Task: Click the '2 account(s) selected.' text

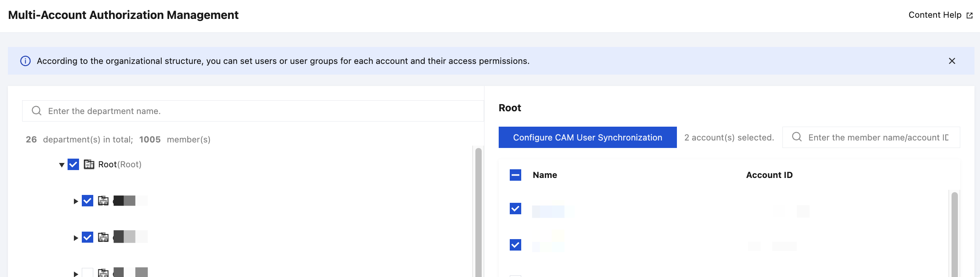Action: pyautogui.click(x=729, y=137)
